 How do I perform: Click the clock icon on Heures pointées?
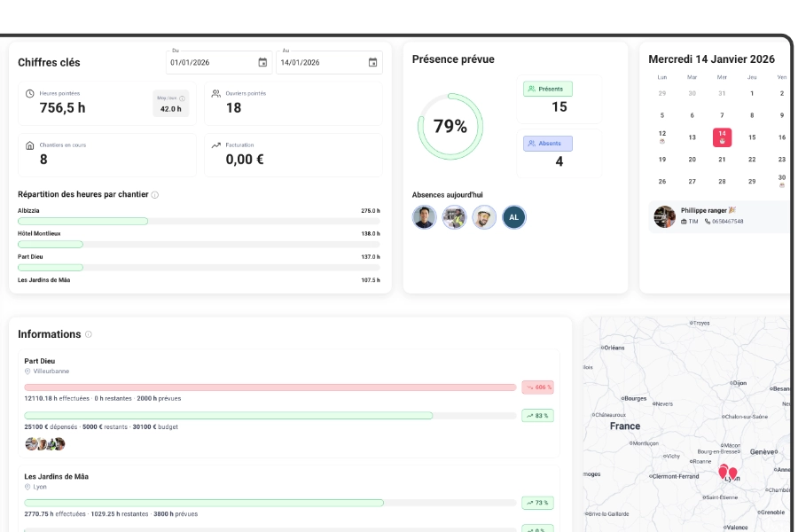click(30, 93)
